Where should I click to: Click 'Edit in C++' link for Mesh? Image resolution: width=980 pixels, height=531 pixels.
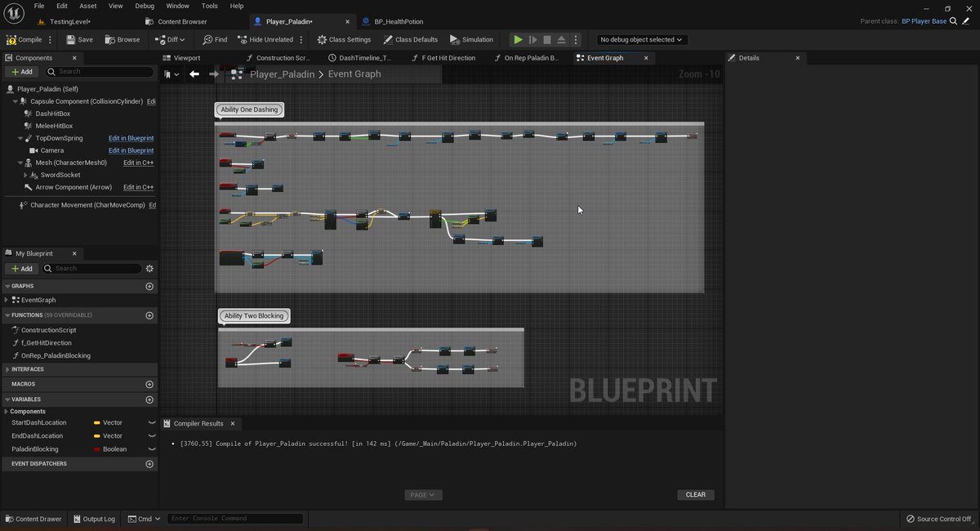138,163
